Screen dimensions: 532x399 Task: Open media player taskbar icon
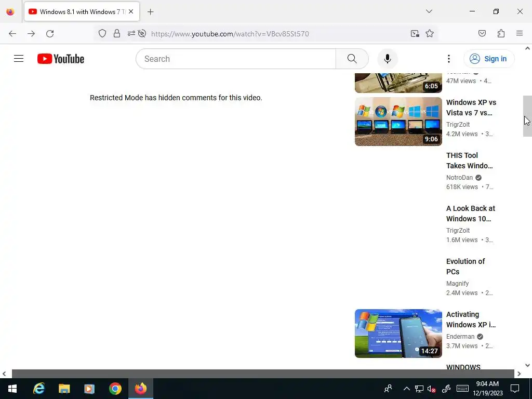[89, 389]
